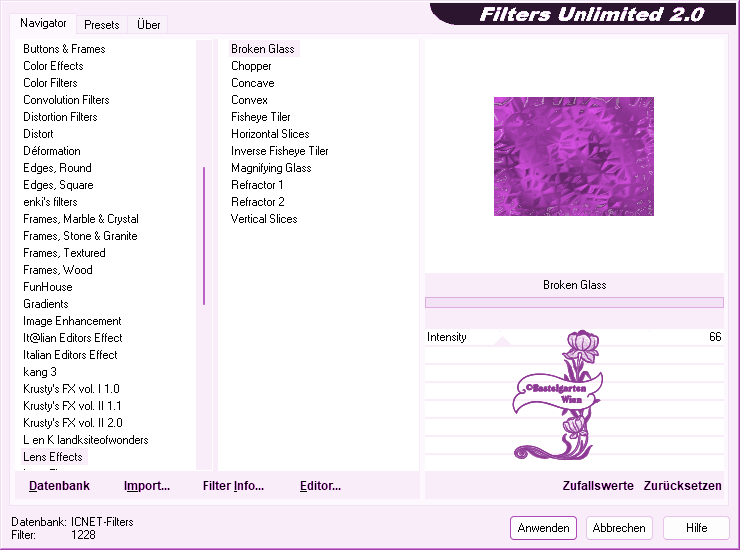Click the category list scrollbar thumb
The image size is (740, 550).
tap(204, 236)
